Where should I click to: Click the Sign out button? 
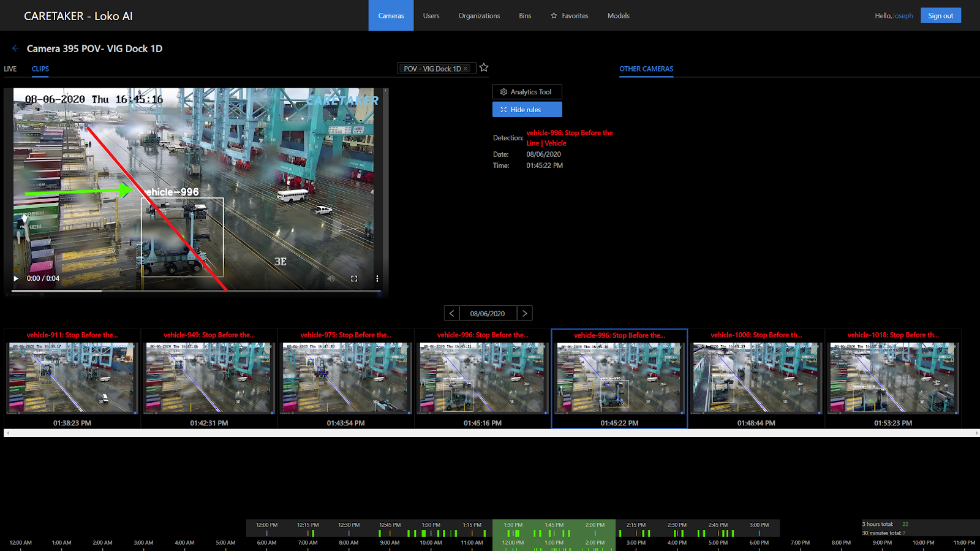(940, 16)
